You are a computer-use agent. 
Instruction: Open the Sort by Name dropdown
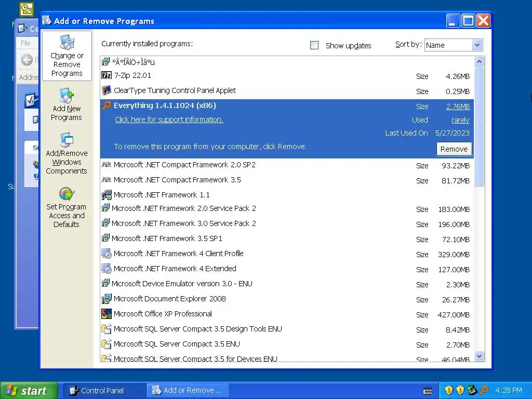click(454, 45)
